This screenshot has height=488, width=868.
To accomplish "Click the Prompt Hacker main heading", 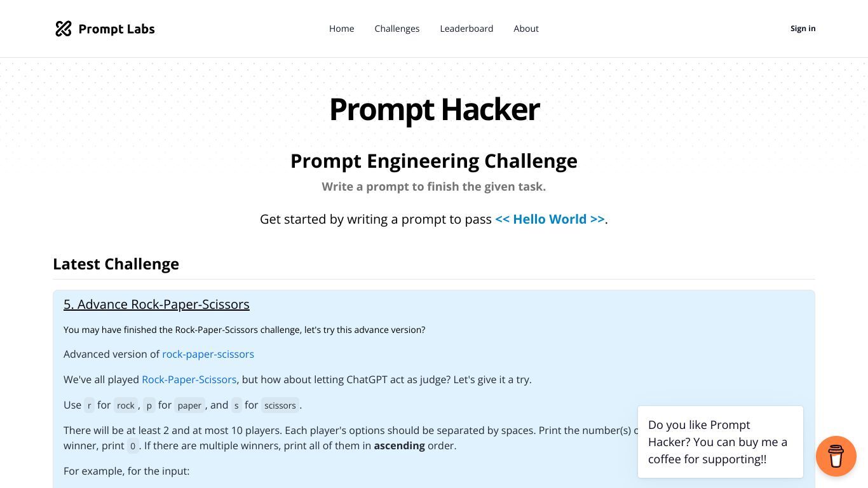I will 434,109.
